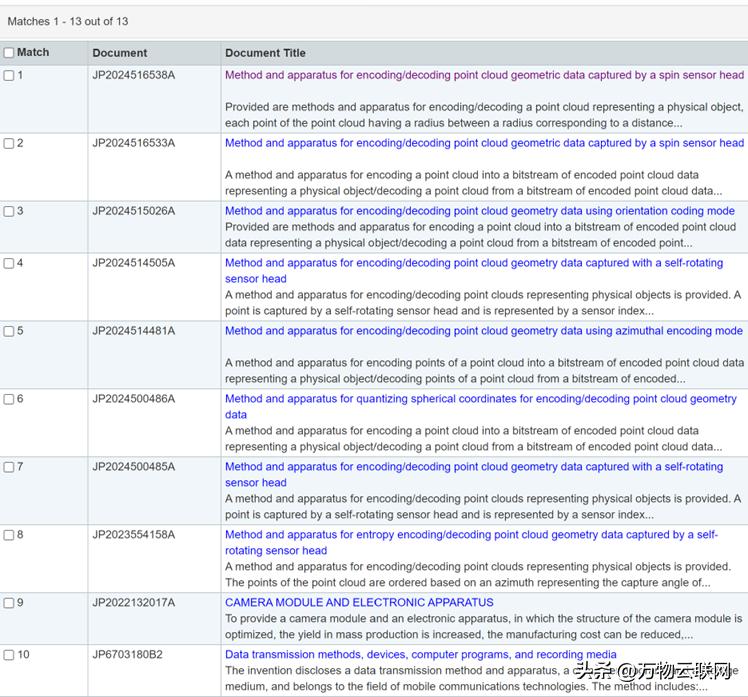Tick the checkbox for match 8

point(9,536)
